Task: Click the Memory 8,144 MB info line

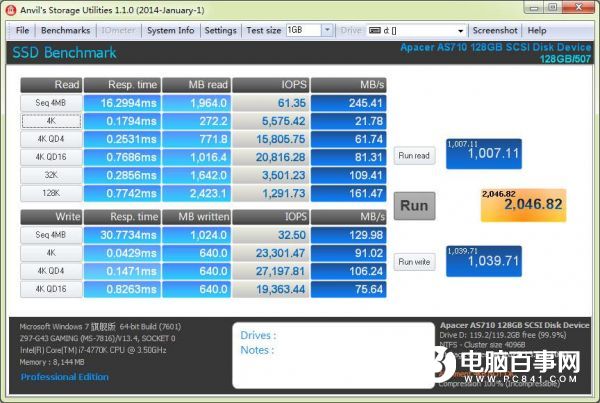Action: [x=52, y=362]
